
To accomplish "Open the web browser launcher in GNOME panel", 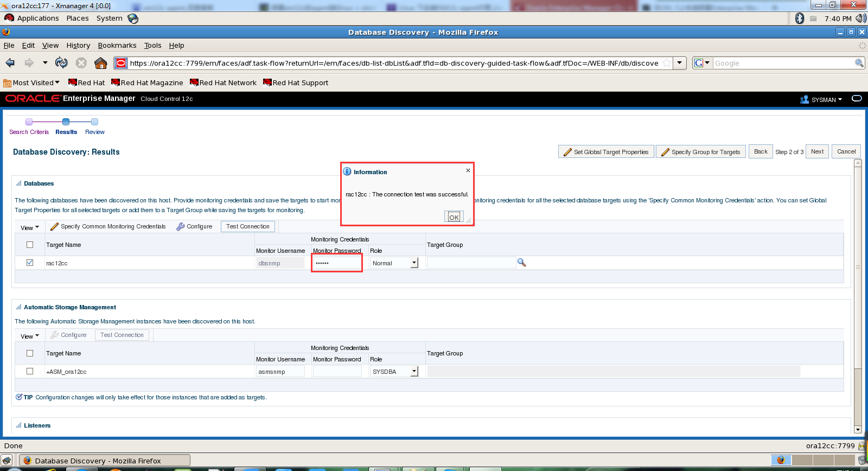I will pos(133,18).
